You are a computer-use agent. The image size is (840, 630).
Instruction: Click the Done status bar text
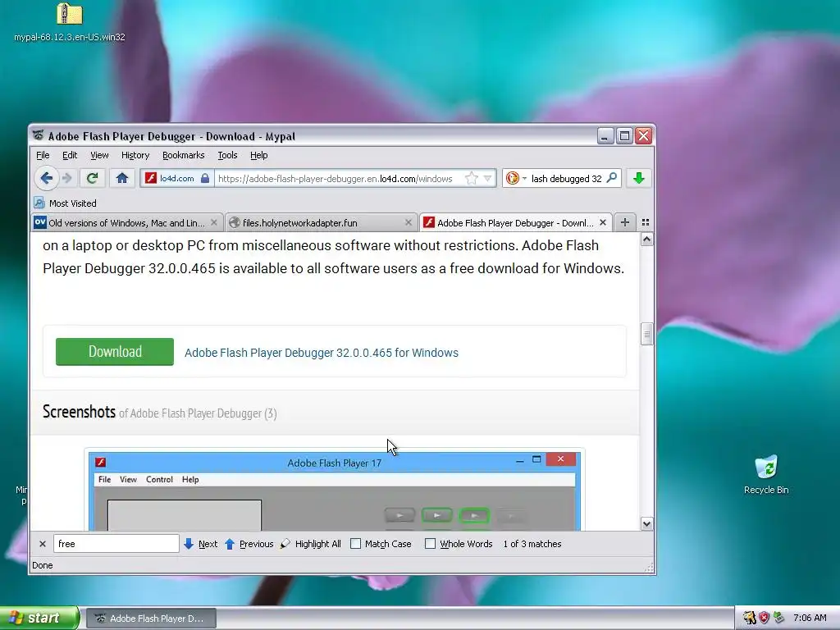tap(43, 565)
